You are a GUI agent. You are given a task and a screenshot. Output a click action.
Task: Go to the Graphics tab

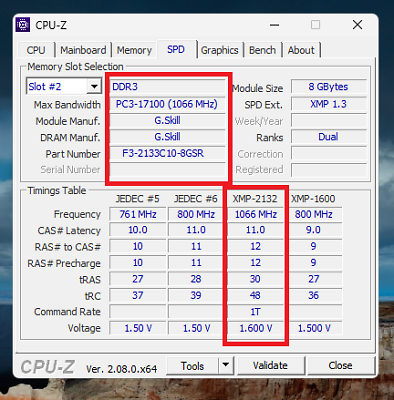point(220,50)
